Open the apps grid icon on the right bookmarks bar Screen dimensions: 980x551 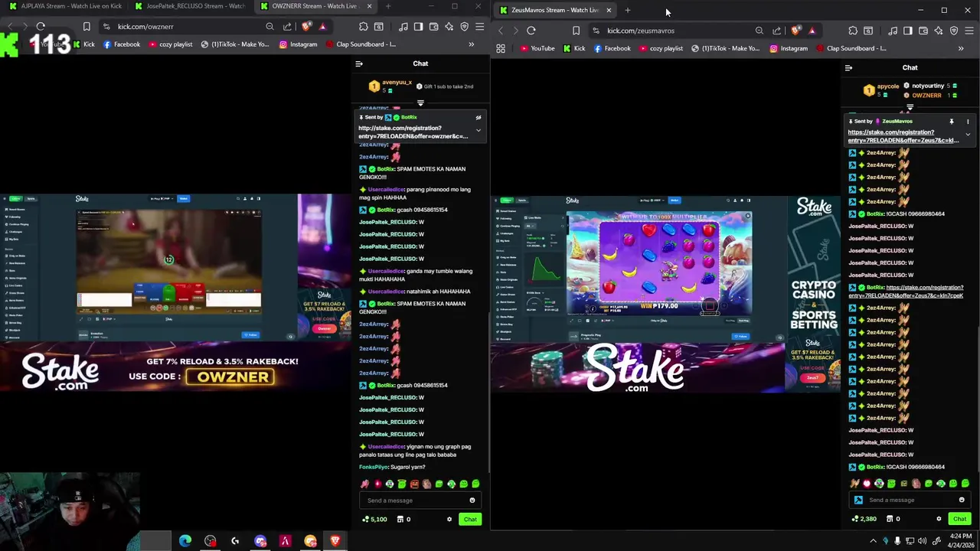[x=501, y=48]
